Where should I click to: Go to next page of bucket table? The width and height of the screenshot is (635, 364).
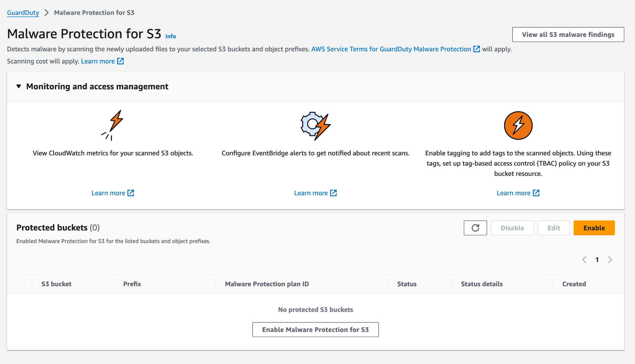point(610,260)
